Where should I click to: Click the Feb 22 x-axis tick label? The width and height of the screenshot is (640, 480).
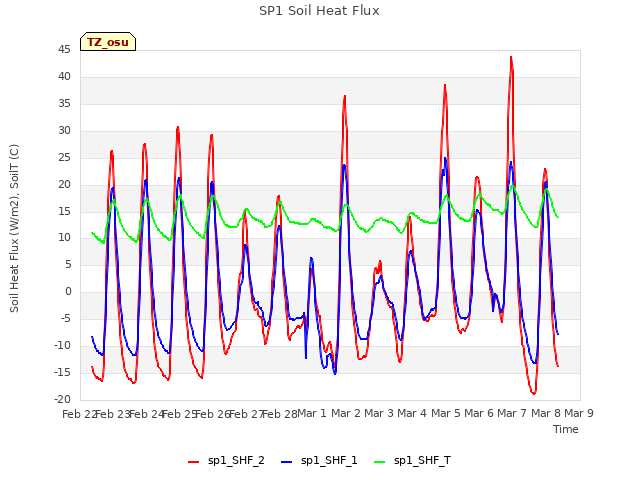(80, 414)
